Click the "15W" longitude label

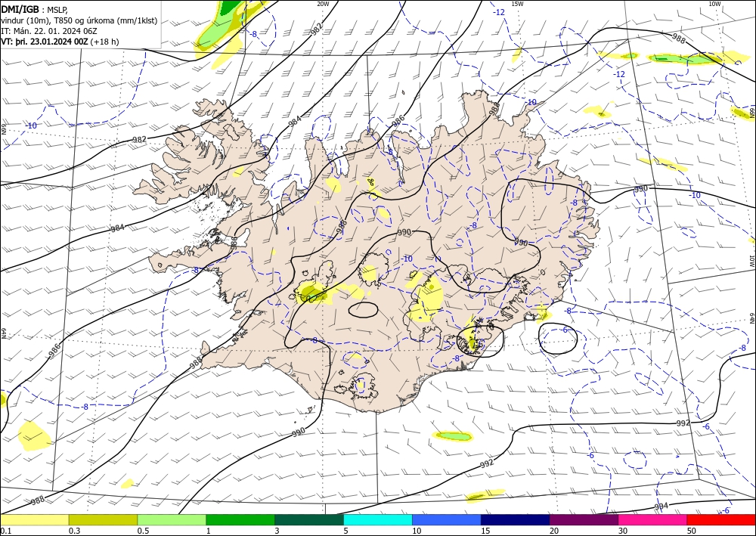pyautogui.click(x=517, y=4)
